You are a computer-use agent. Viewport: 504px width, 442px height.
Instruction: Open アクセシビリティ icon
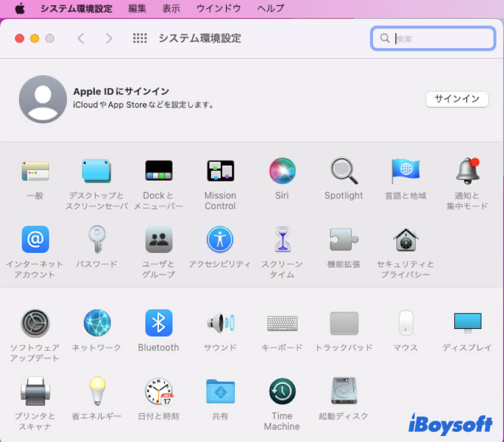tap(220, 239)
